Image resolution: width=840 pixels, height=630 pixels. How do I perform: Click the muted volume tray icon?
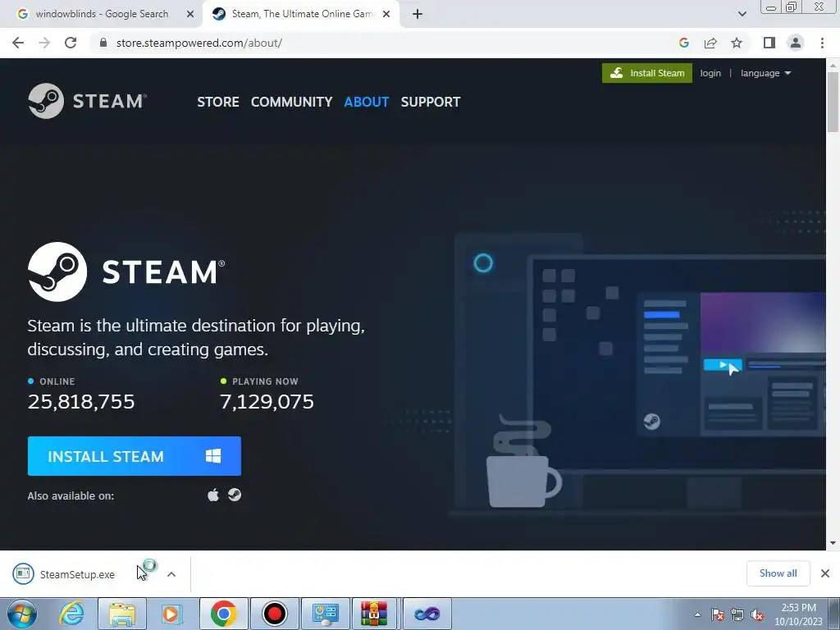757,615
